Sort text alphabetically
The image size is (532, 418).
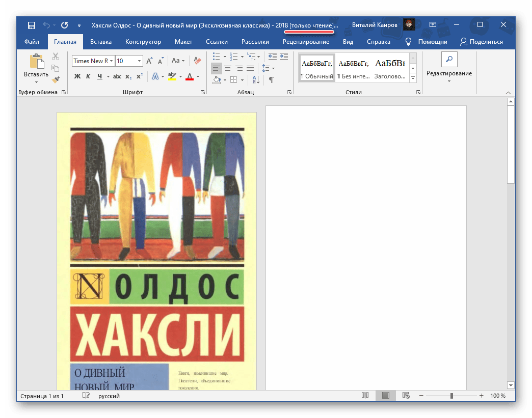(256, 80)
